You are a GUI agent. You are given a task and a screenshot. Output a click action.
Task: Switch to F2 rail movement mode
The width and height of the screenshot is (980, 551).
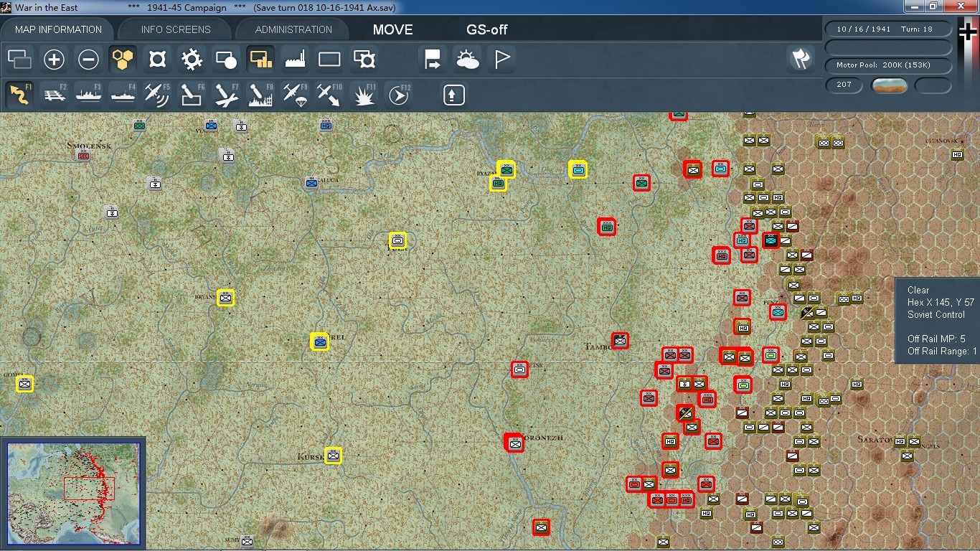[x=55, y=95]
